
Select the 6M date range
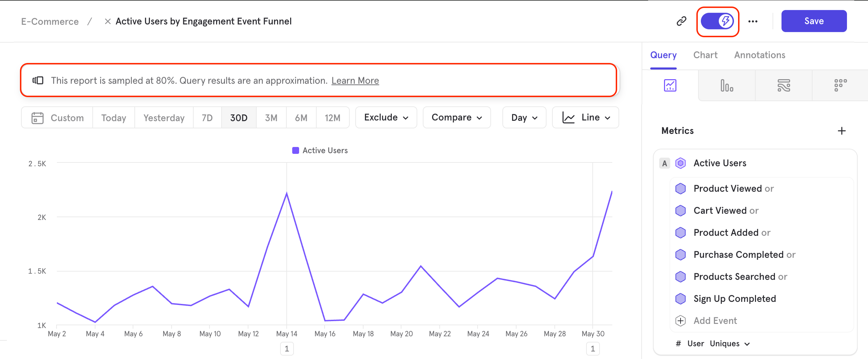click(301, 118)
